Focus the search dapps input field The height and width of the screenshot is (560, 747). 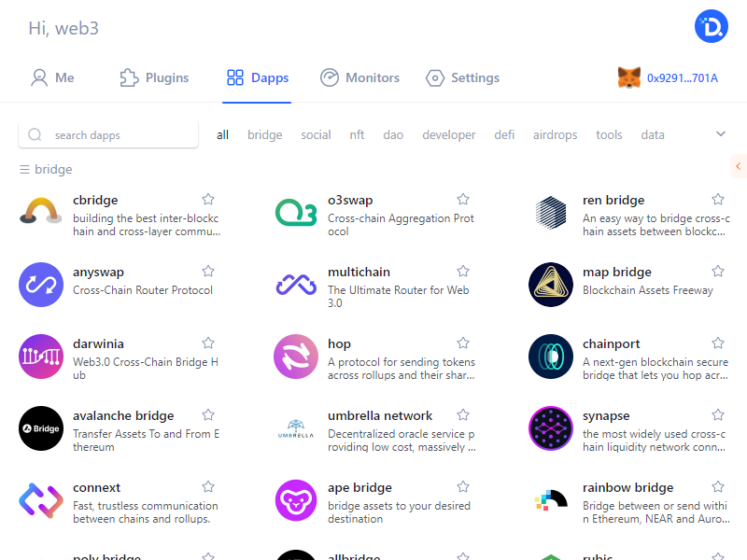(108, 134)
